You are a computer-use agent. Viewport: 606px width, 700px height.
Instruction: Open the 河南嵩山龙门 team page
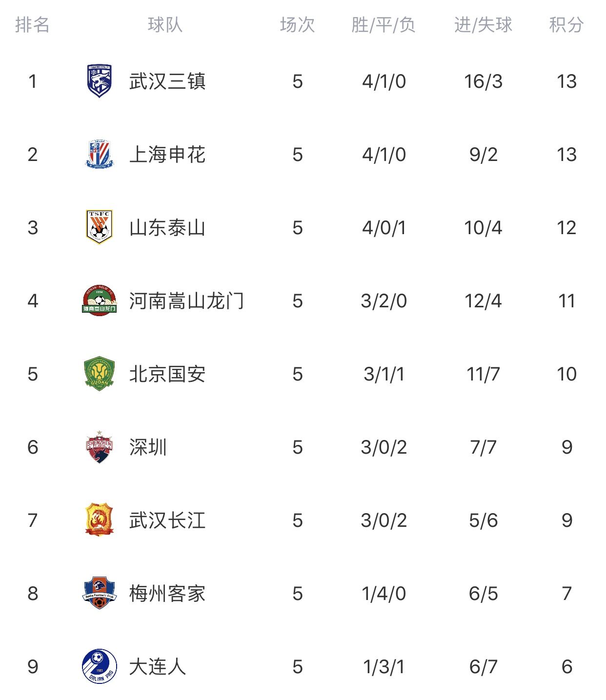(186, 301)
